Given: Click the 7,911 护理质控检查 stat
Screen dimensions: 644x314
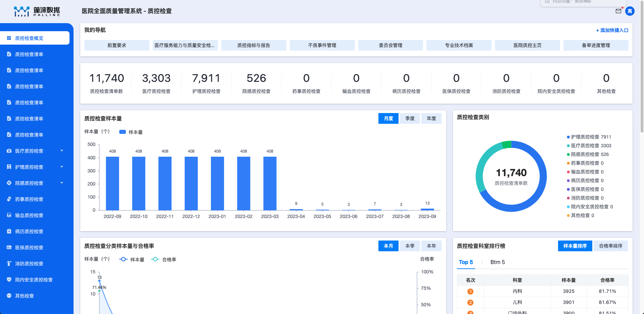Looking at the screenshot, I should pos(206,83).
